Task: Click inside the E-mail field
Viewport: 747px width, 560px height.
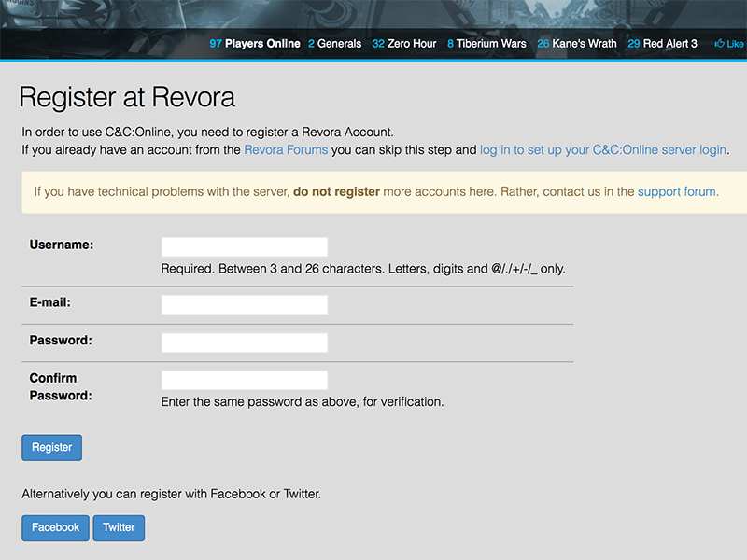Action: [244, 303]
